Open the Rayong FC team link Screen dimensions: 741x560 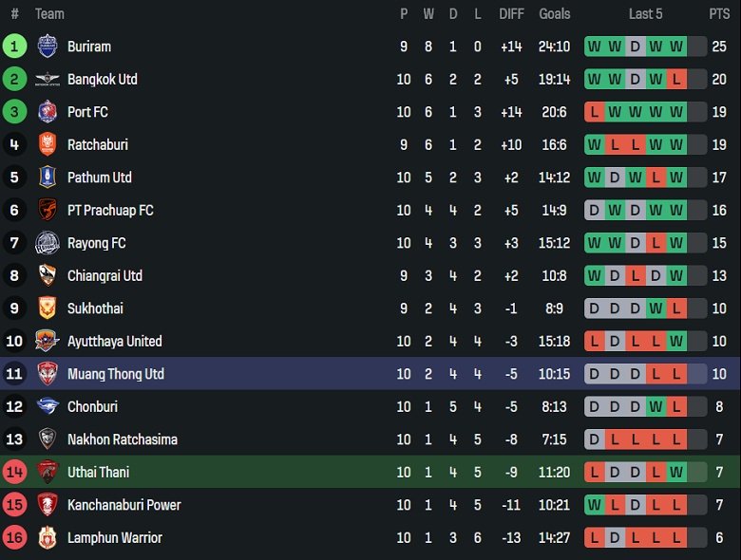(x=96, y=243)
